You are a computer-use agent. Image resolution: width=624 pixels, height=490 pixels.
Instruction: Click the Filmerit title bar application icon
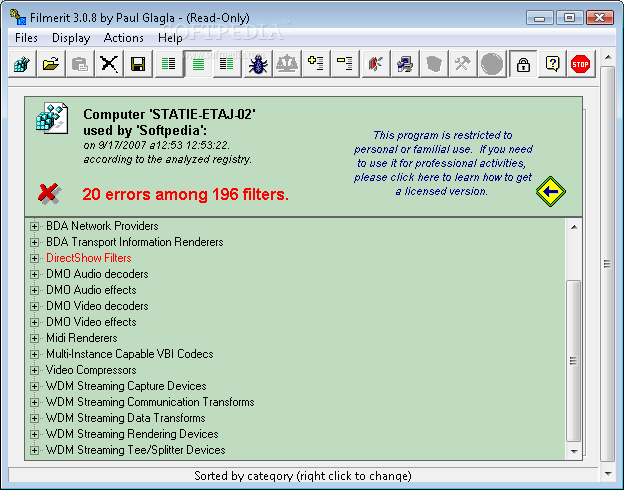[x=18, y=17]
